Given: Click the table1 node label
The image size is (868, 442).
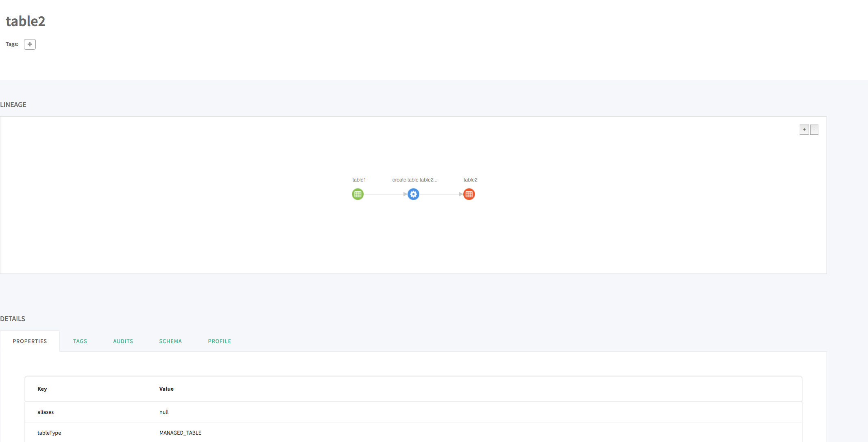Looking at the screenshot, I should tap(359, 180).
